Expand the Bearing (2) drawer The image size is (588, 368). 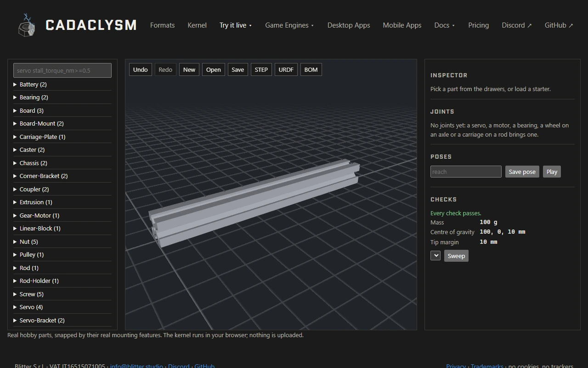62,98
